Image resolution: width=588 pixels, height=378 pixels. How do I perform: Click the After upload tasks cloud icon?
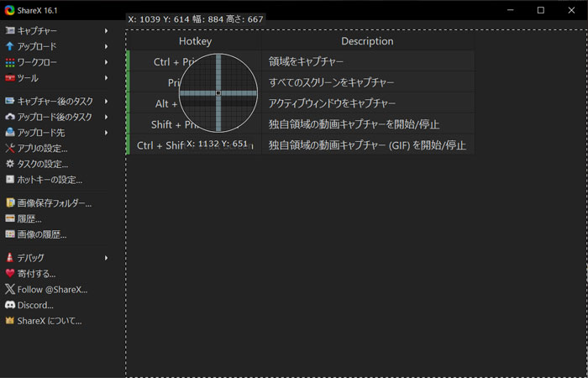[x=10, y=117]
